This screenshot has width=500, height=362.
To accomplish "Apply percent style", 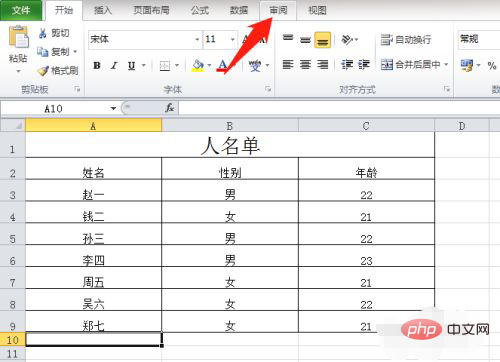I will (x=492, y=65).
